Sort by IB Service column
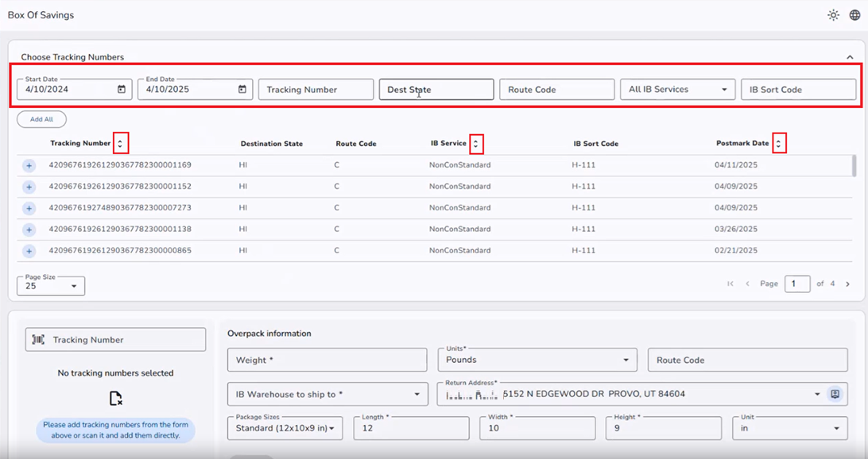Screen dimensions: 868x459 click(x=476, y=144)
